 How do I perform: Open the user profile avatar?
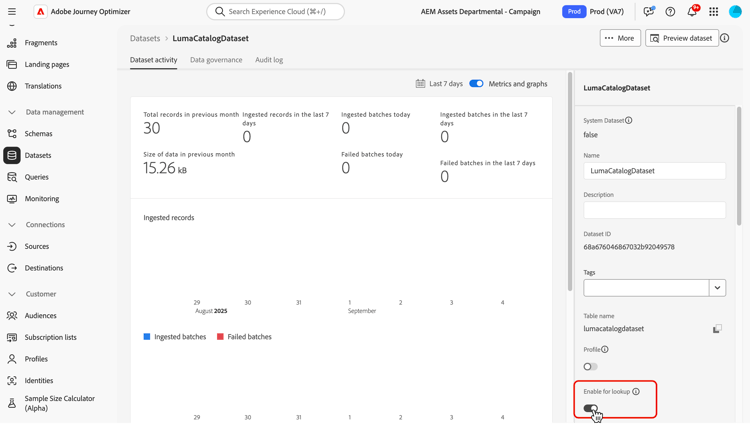735,11
